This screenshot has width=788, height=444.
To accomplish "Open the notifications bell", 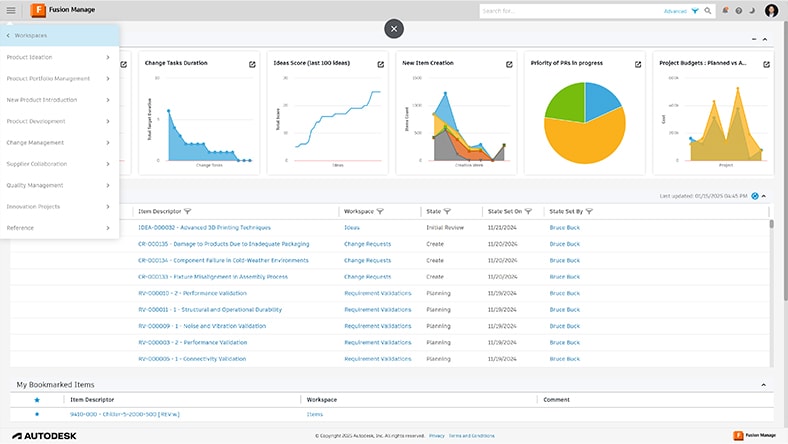I will click(725, 11).
